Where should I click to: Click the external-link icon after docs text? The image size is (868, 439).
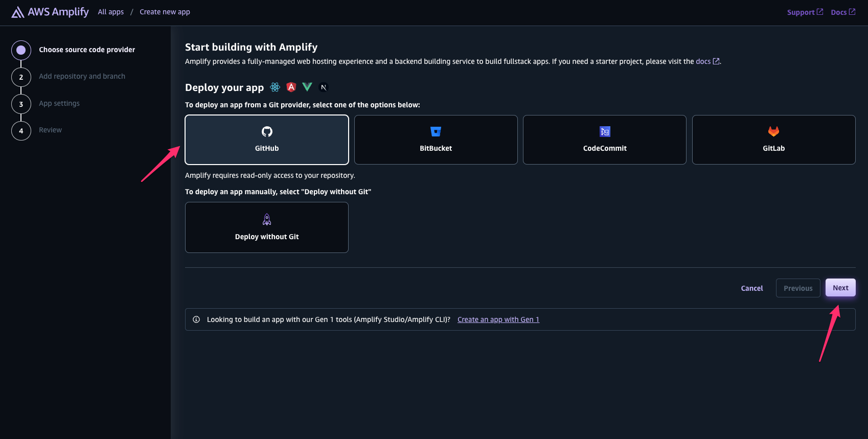tap(716, 61)
